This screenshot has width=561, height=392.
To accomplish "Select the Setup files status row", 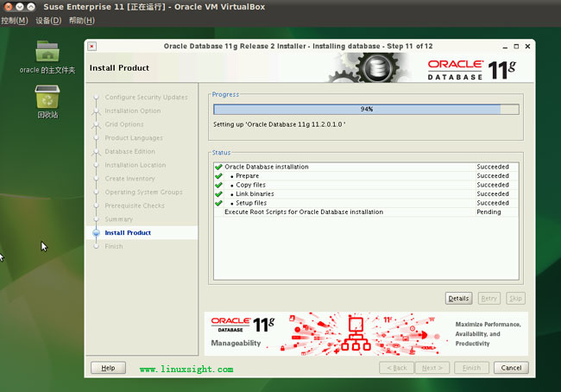I will 366,203.
